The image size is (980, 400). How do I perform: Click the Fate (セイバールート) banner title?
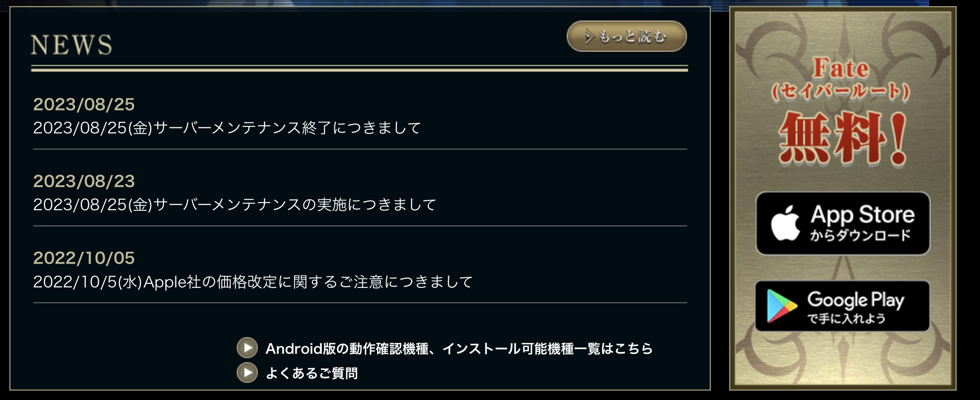click(x=841, y=79)
